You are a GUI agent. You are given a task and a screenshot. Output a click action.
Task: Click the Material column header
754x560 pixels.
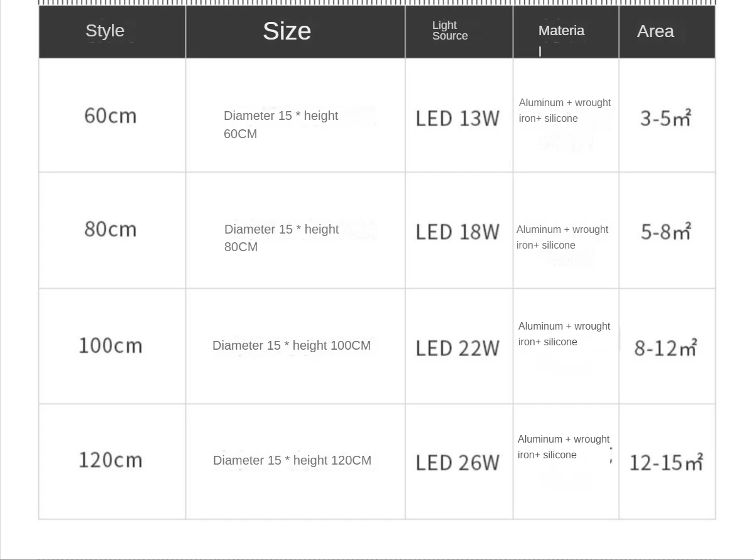pyautogui.click(x=561, y=31)
